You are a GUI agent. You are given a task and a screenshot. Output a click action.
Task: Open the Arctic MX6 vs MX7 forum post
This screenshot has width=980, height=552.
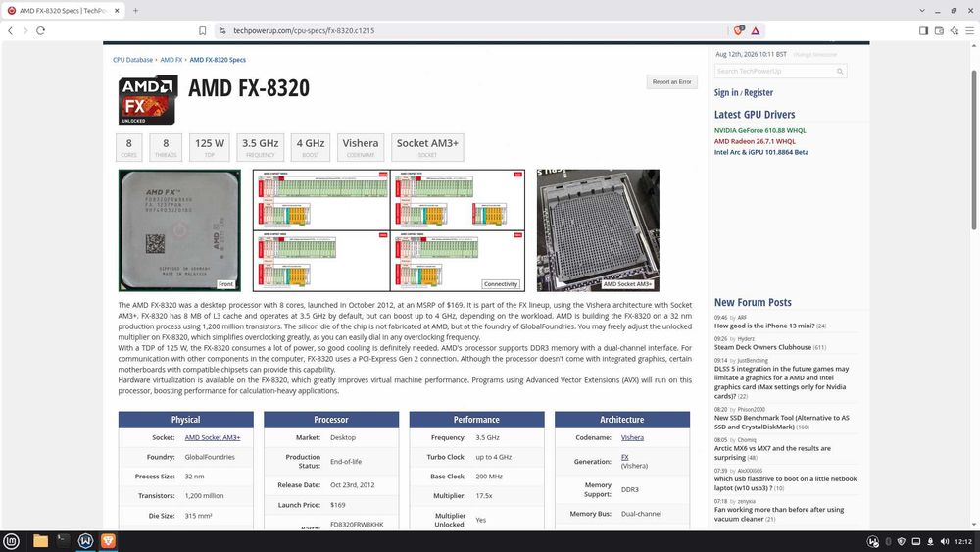772,453
